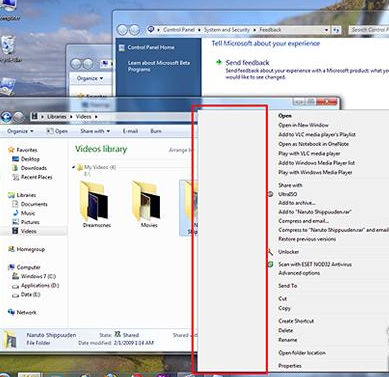
Task: Click the green Send feedback arrow
Action: tap(219, 62)
